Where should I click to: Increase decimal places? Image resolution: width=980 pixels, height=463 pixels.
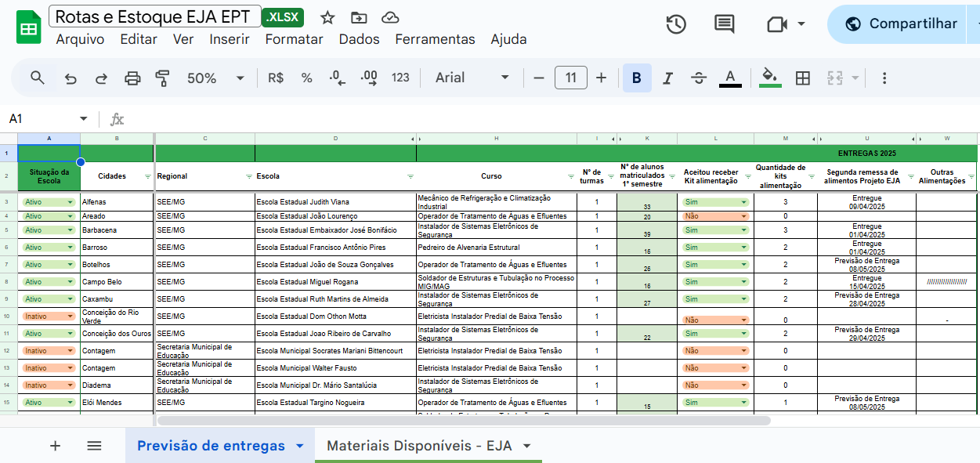coord(369,78)
